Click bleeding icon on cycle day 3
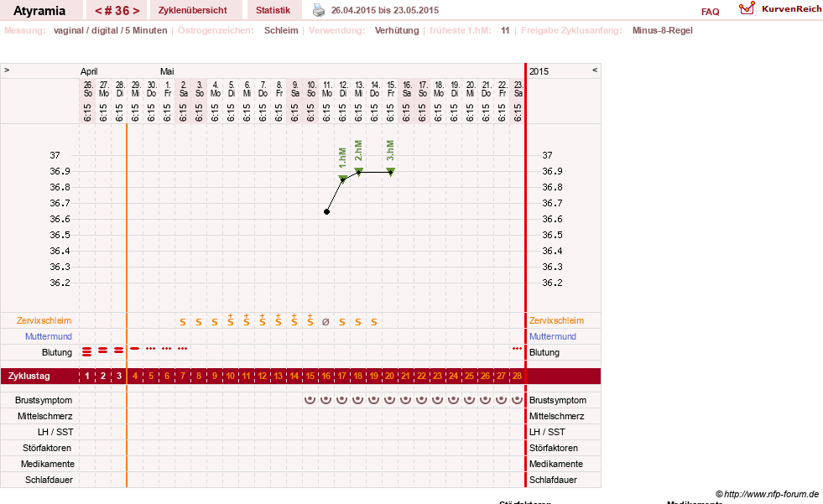 point(118,350)
